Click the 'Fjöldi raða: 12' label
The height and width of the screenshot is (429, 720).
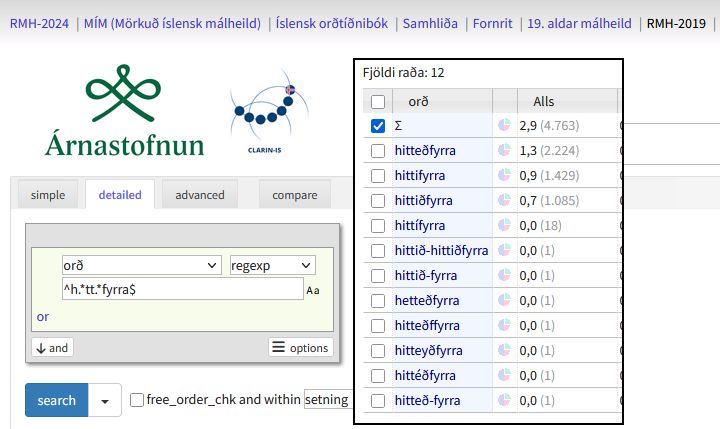click(x=403, y=73)
